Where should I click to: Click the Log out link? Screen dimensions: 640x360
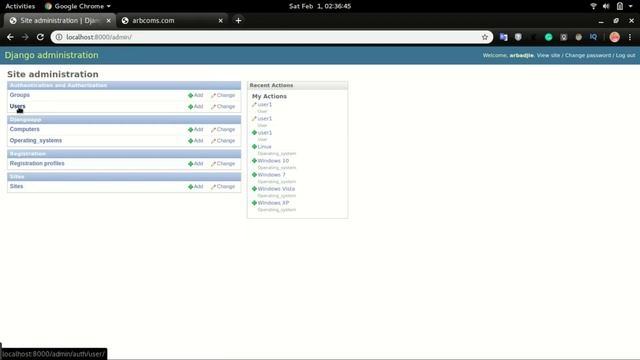point(625,55)
